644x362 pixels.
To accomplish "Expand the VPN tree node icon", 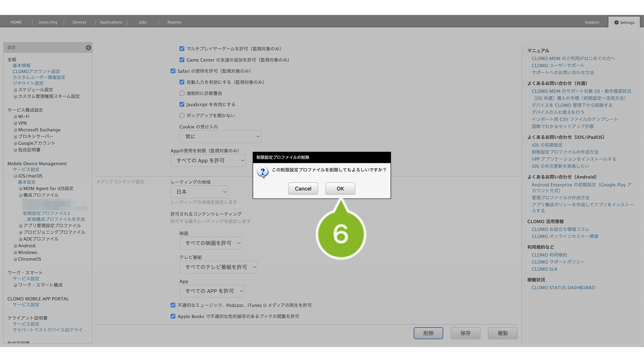I will click(15, 123).
